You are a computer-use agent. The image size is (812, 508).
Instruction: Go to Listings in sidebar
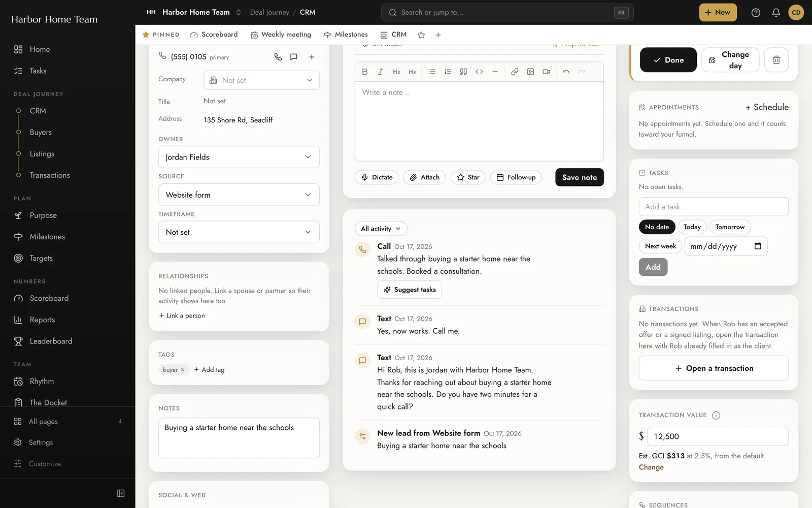pos(42,154)
